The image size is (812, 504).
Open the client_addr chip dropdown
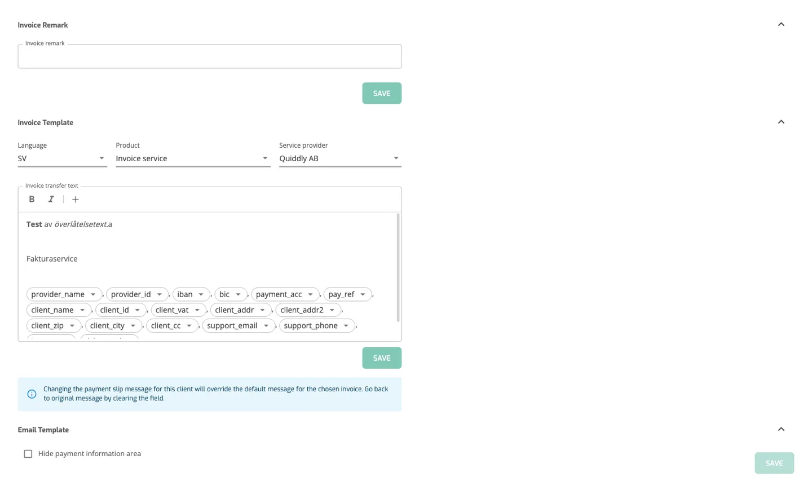pyautogui.click(x=262, y=310)
